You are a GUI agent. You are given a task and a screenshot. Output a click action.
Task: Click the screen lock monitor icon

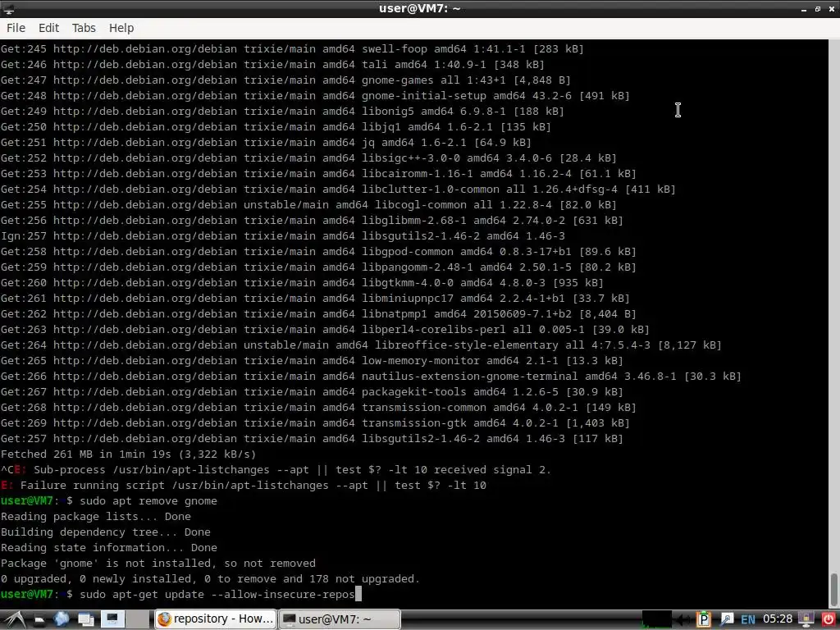806,619
